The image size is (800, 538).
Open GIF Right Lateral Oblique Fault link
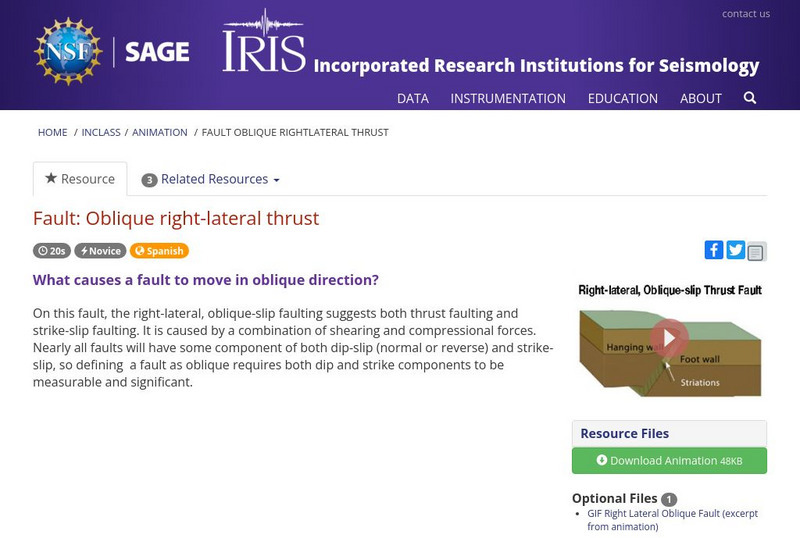pos(672,520)
